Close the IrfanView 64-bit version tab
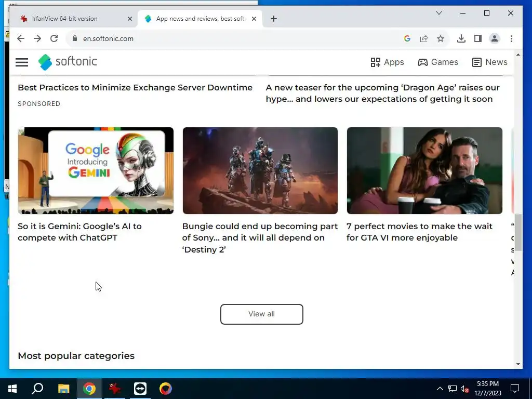 click(129, 19)
